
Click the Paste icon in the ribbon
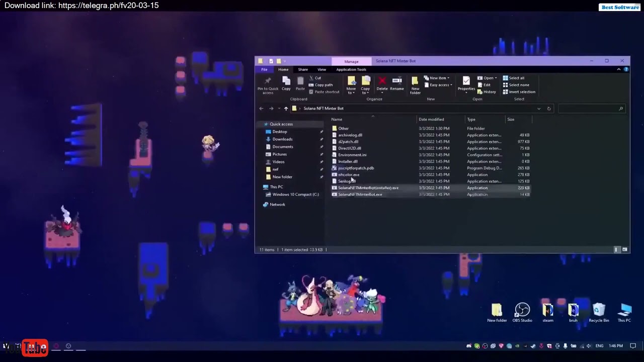coord(300,83)
